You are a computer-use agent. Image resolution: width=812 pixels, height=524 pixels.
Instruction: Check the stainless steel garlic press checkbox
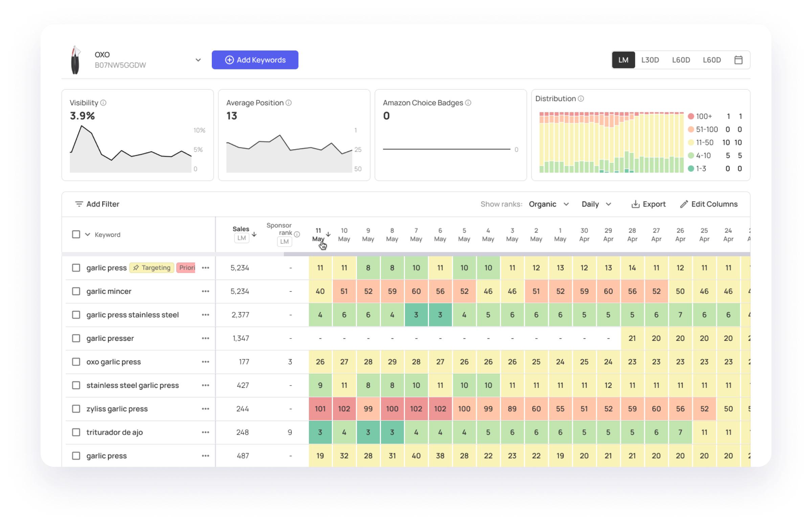(76, 385)
